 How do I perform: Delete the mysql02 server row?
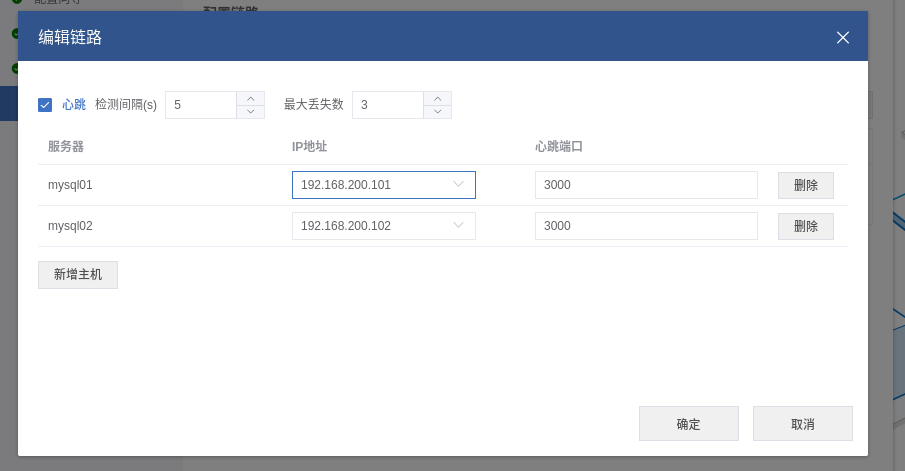point(805,226)
